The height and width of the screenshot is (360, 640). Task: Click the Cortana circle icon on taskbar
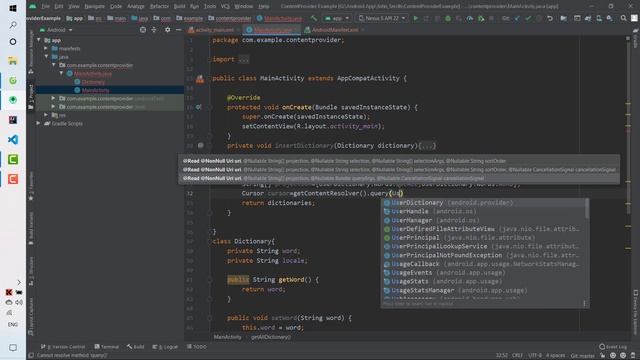tap(13, 42)
